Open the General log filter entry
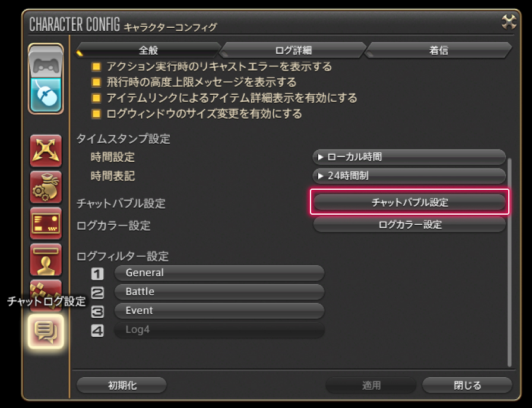Viewport: 532px width, 408px height. 219,273
